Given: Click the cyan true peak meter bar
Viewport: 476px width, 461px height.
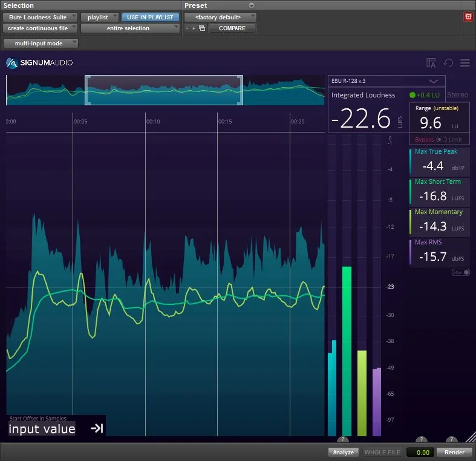Looking at the screenshot, I should (x=332, y=388).
